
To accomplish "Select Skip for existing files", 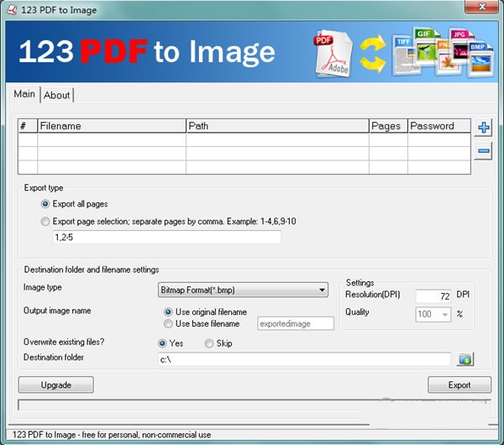I will pyautogui.click(x=209, y=343).
